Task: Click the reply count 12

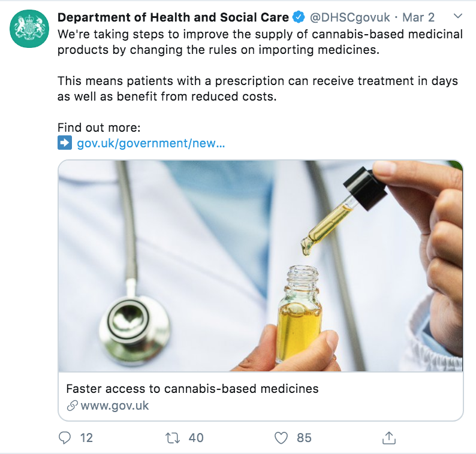Action: [86, 438]
